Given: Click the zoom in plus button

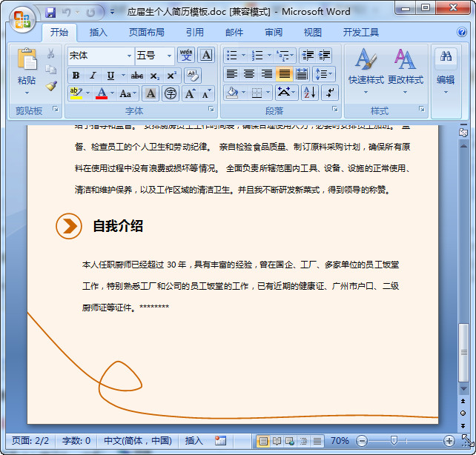Looking at the screenshot, I should [449, 440].
